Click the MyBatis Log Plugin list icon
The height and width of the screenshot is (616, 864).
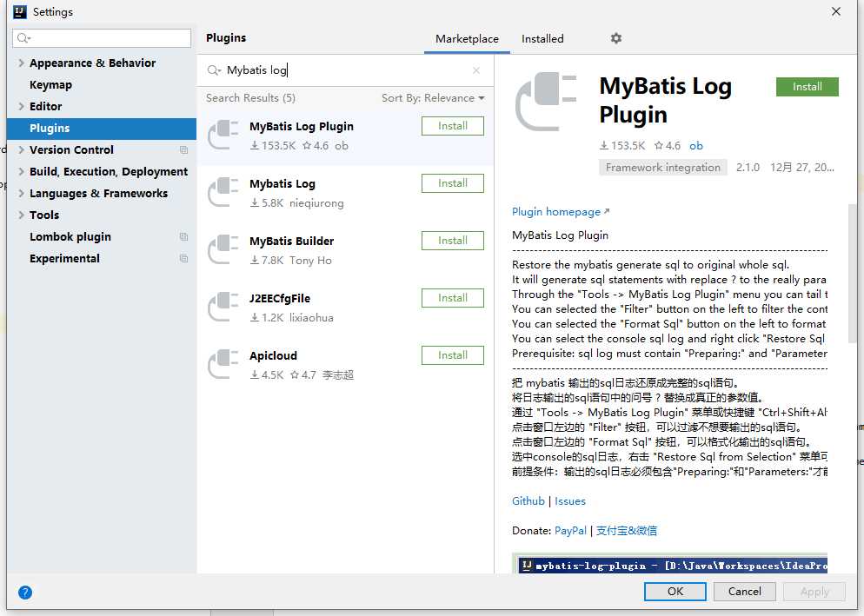point(223,135)
